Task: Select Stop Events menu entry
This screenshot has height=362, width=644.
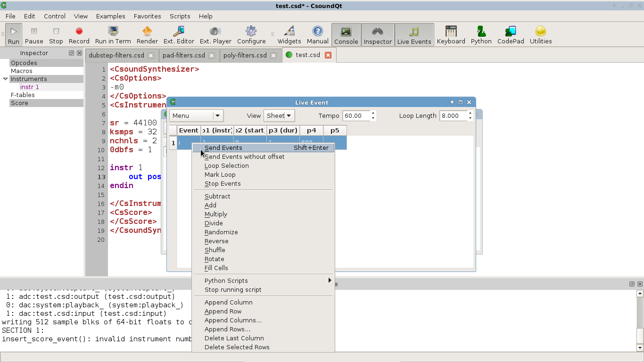Action: click(x=263, y=183)
